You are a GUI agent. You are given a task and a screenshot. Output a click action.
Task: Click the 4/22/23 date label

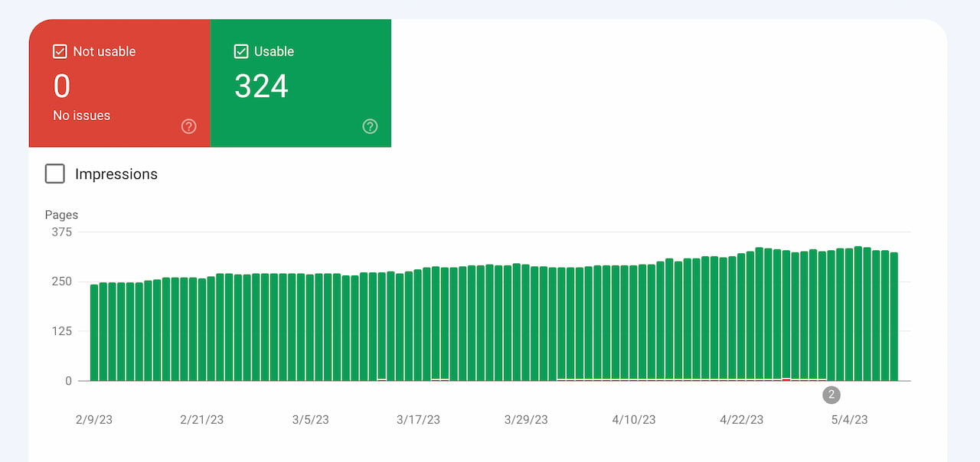pos(742,419)
